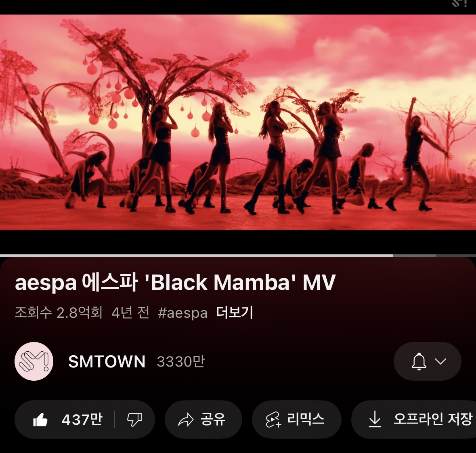Image resolution: width=476 pixels, height=453 pixels.
Task: Seek on the video progress bar
Action: pyautogui.click(x=238, y=256)
